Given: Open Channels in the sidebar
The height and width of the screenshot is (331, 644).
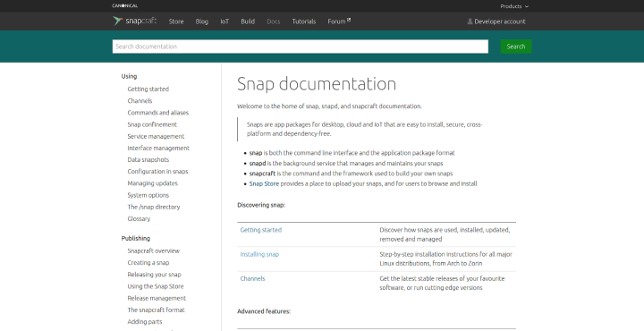Looking at the screenshot, I should 140,101.
